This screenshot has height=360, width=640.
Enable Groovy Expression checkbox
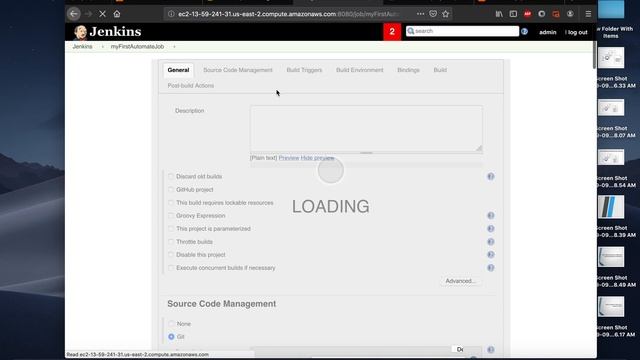click(x=171, y=216)
